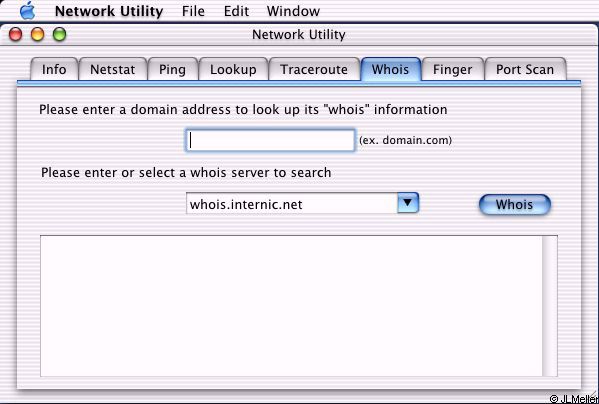Open the Window menu
599x404 pixels.
pos(293,11)
